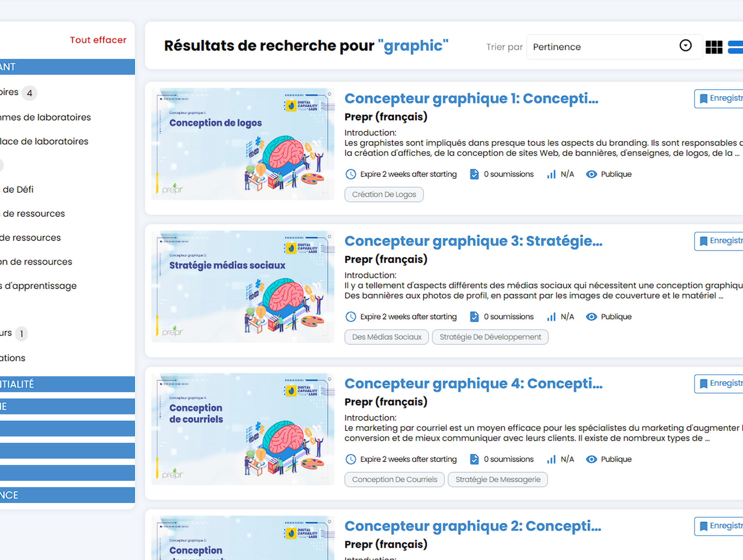Click eye Publique icon on Concepteur graphique 3
This screenshot has width=743, height=560.
click(x=591, y=317)
